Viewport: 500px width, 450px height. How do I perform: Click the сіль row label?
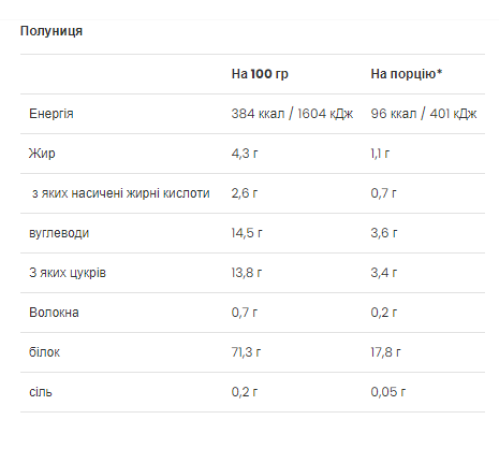click(41, 392)
